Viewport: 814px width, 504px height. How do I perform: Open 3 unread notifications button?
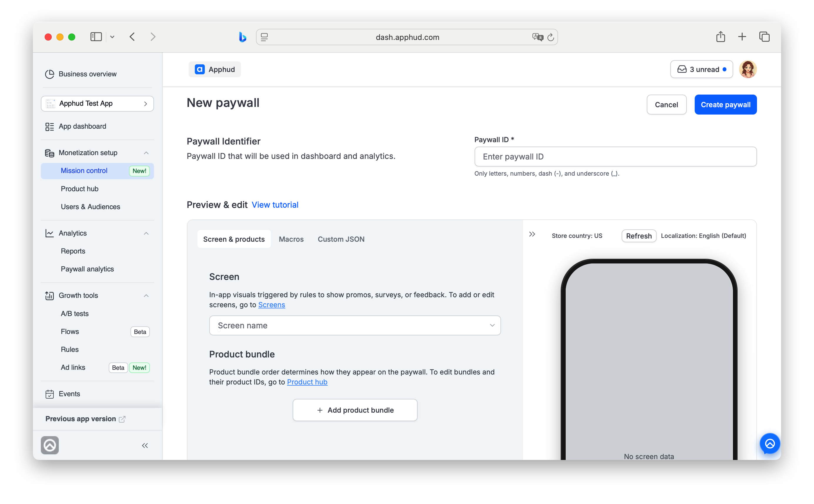point(701,69)
